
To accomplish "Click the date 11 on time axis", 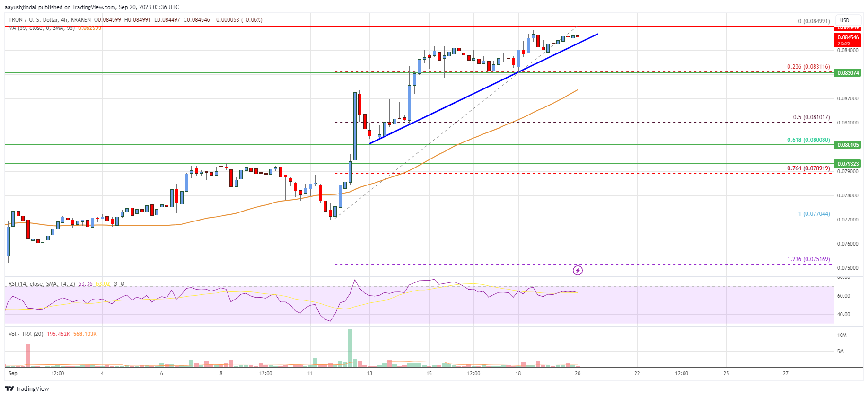I will [310, 373].
